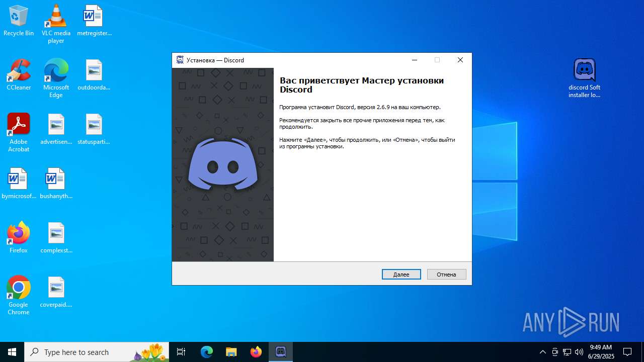
Task: Open the notification center icon
Action: [x=627, y=352]
